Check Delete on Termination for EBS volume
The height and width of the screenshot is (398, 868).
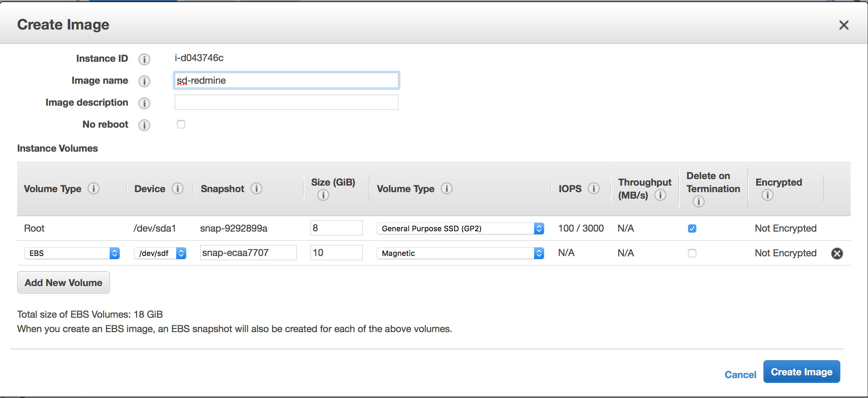692,253
